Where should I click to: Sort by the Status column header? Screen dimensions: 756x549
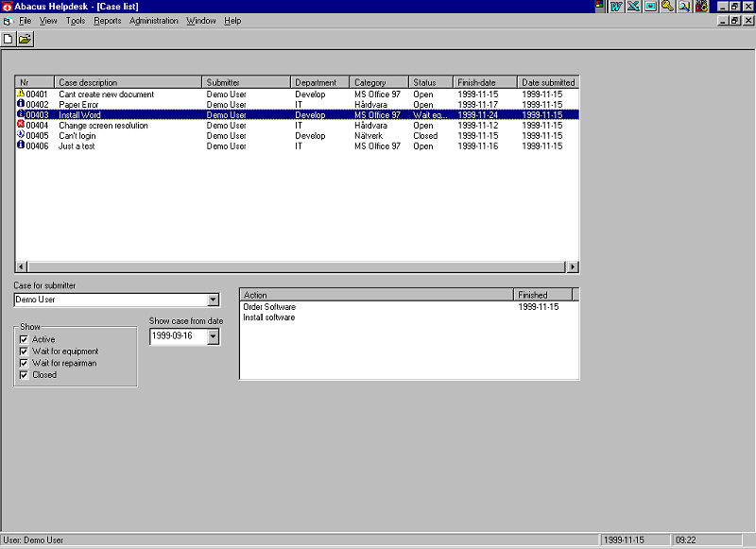[x=431, y=82]
